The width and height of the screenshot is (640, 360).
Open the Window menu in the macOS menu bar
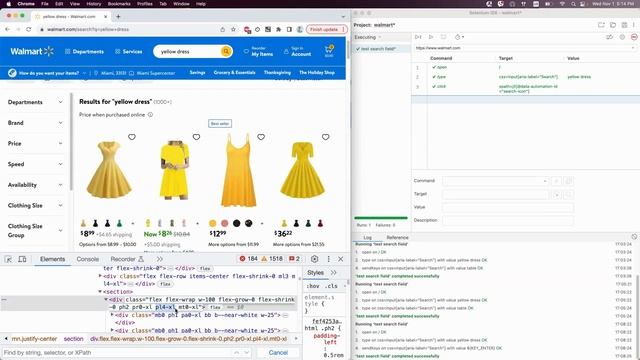pos(181,4)
